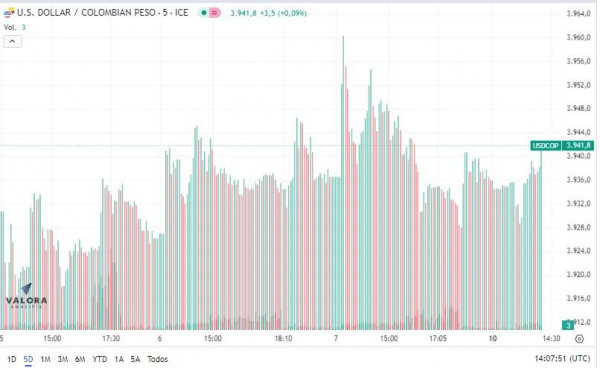Open timezone menu showing 14:07:51 (UTC)
Image resolution: width=600 pixels, height=368 pixels.
[562, 359]
